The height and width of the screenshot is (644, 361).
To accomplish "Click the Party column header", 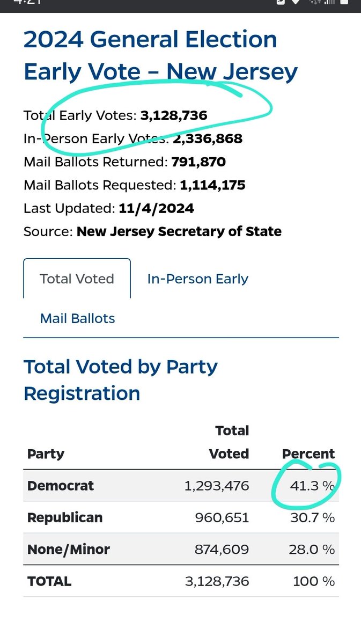I will tap(46, 454).
